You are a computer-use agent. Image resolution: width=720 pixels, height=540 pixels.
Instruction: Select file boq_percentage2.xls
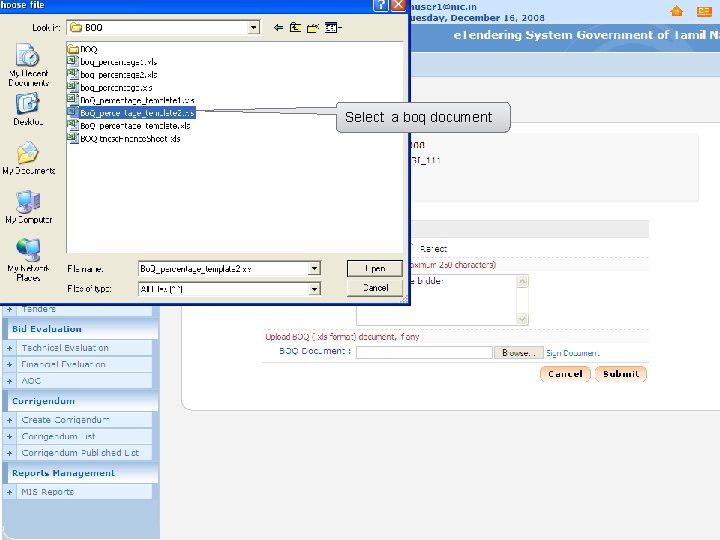click(x=113, y=74)
